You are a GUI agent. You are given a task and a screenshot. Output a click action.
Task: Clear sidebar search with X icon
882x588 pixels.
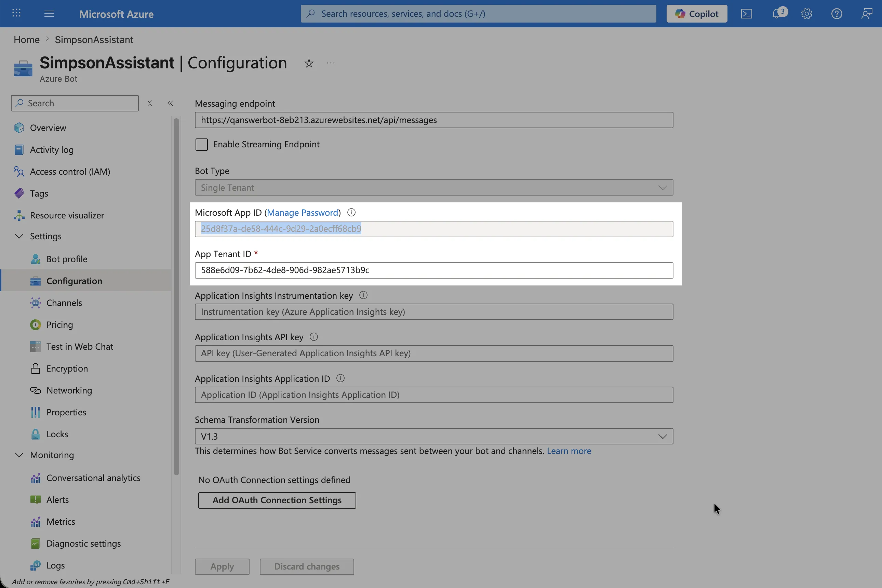point(150,103)
